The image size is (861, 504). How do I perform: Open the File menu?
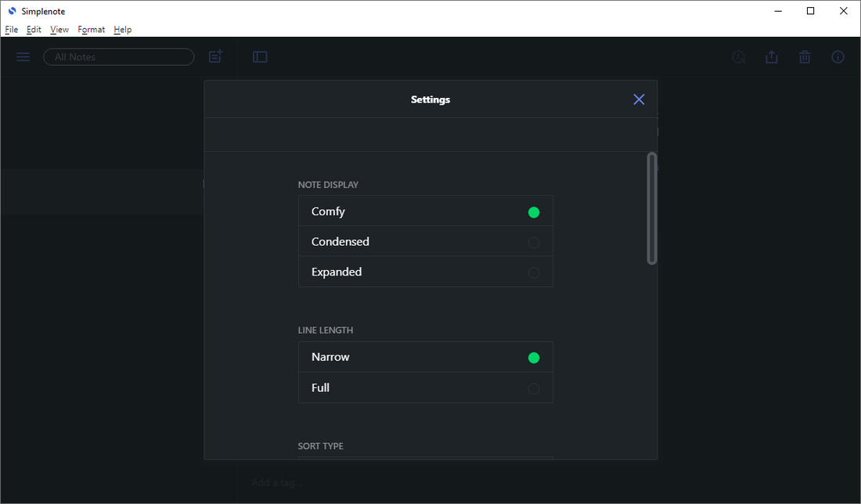click(x=12, y=30)
